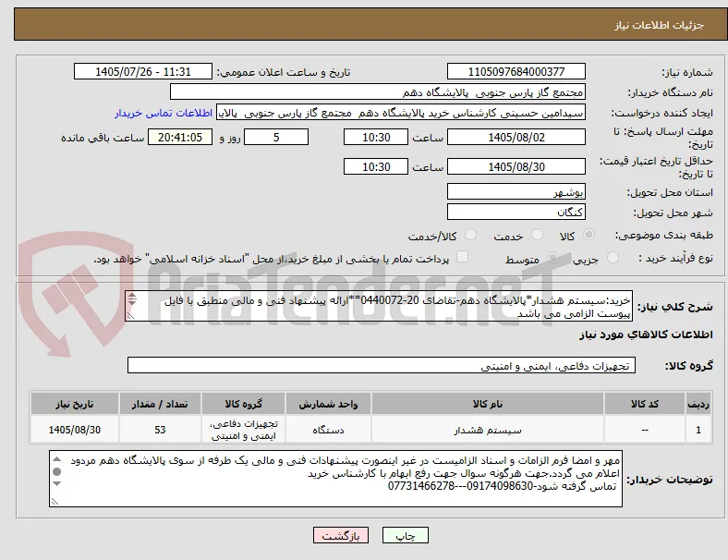Image resolution: width=728 pixels, height=560 pixels.
Task: Click the buyer notes text area
Action: [x=335, y=479]
